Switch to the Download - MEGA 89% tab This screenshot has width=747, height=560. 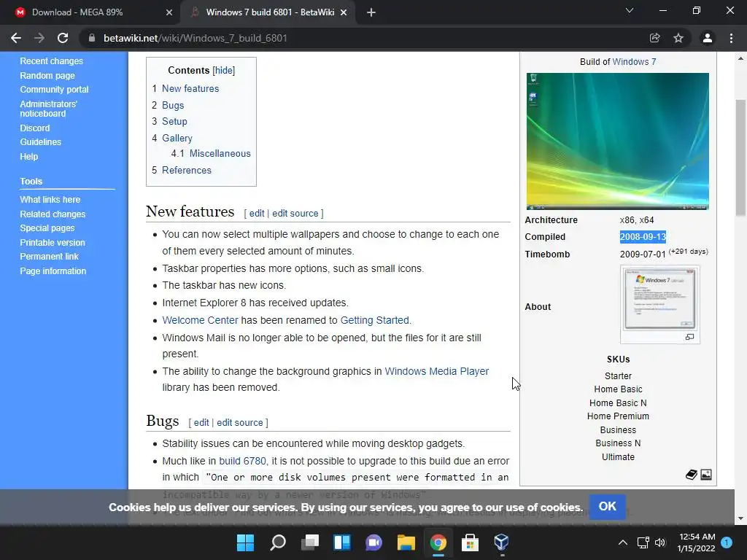[77, 12]
